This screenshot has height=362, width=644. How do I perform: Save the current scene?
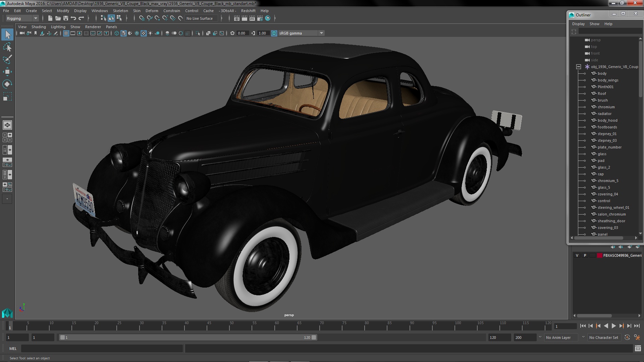pyautogui.click(x=66, y=18)
